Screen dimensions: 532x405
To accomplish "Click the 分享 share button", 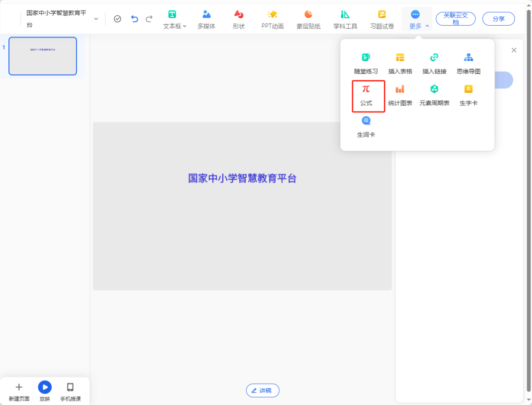I will [x=498, y=18].
